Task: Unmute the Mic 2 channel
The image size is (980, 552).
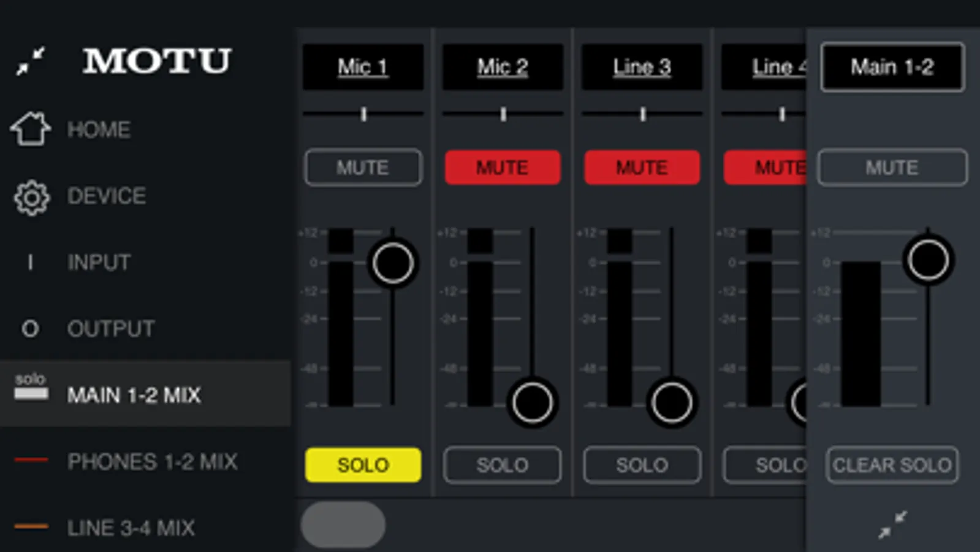Action: coord(503,167)
